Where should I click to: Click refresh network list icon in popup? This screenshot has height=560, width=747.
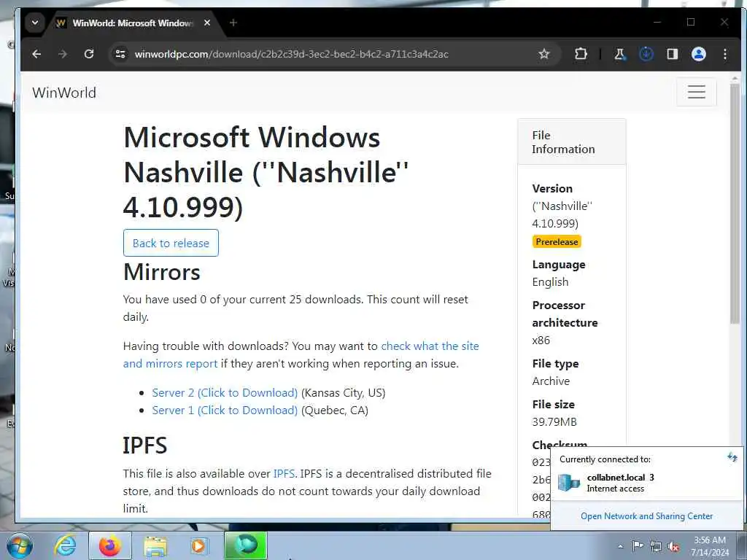point(732,457)
